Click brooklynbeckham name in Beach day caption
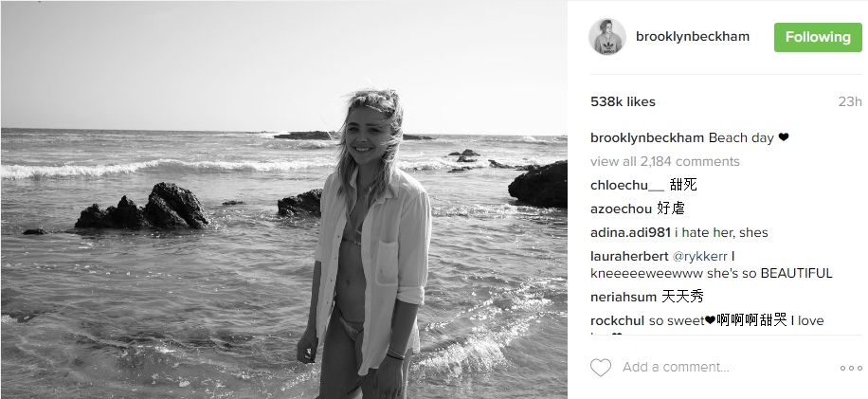868x399 pixels. (647, 137)
